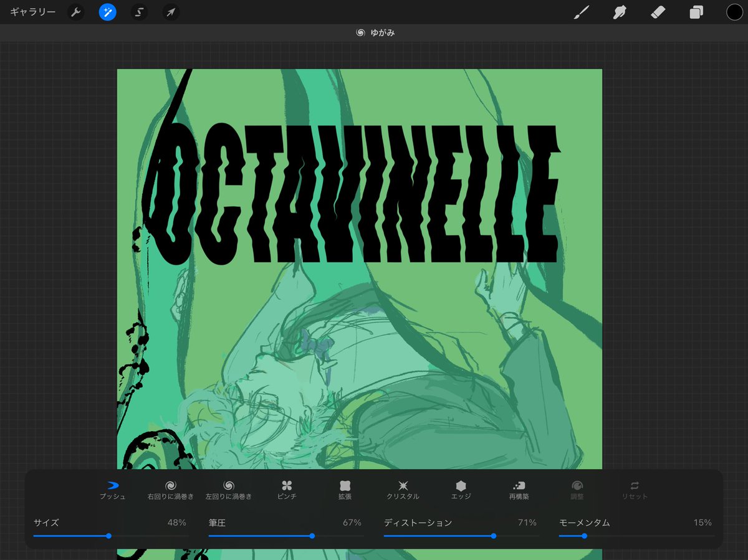This screenshot has height=560, width=748.
Task: Choose the 拡張 expand mode
Action: [345, 490]
